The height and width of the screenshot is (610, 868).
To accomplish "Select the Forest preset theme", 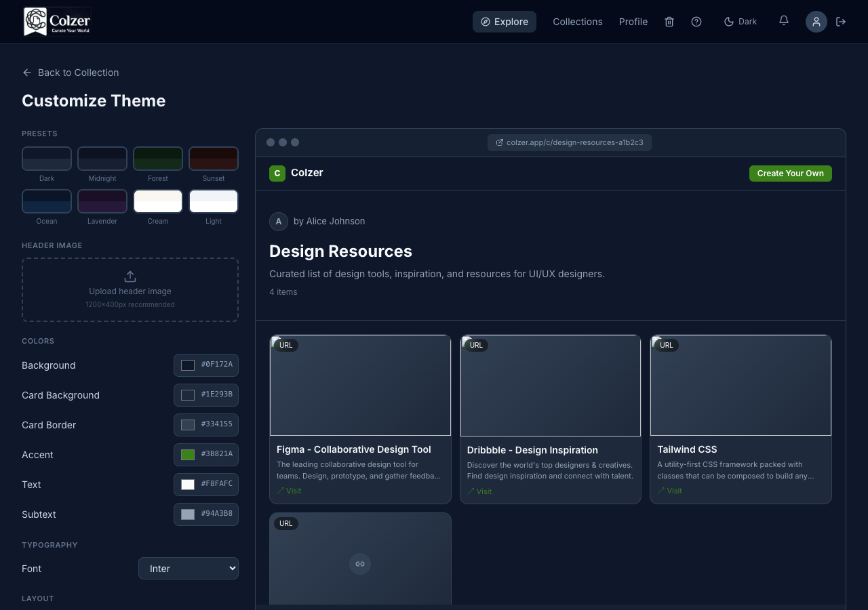I will click(x=158, y=158).
